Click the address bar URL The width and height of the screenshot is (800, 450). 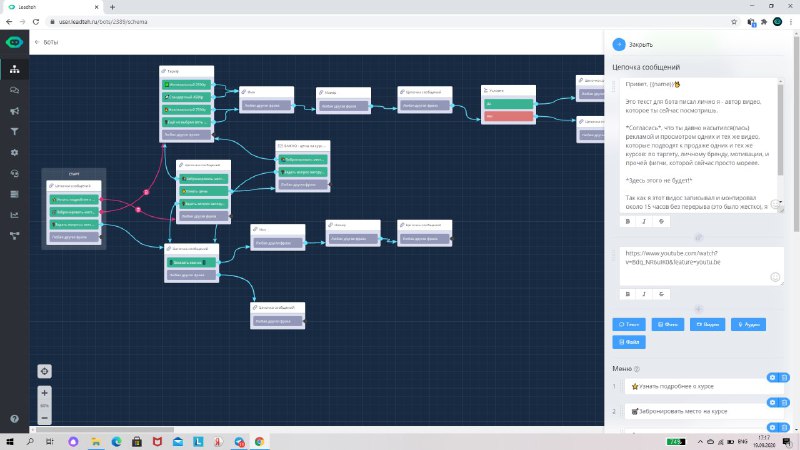103,22
